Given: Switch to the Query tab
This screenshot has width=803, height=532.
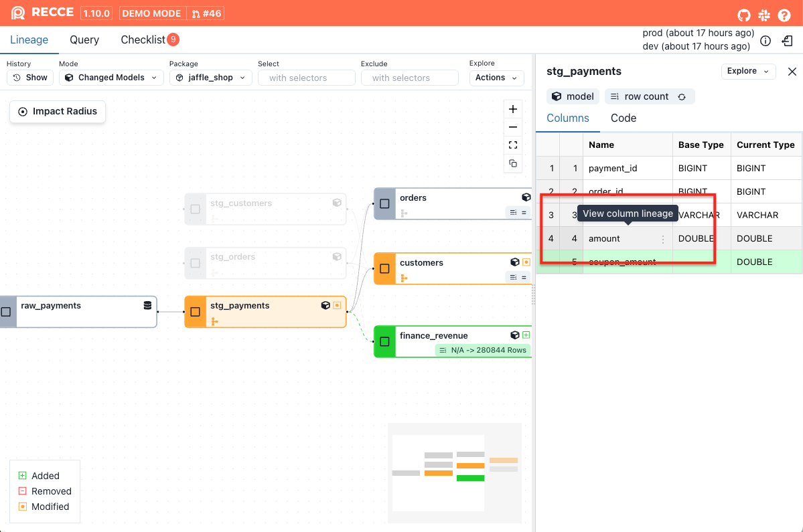Looking at the screenshot, I should pos(84,40).
